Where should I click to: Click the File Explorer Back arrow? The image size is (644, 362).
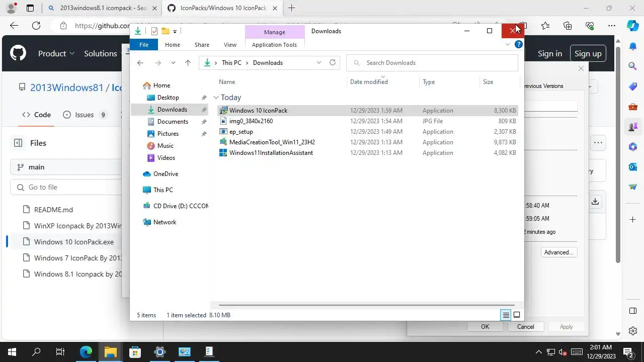(x=140, y=63)
